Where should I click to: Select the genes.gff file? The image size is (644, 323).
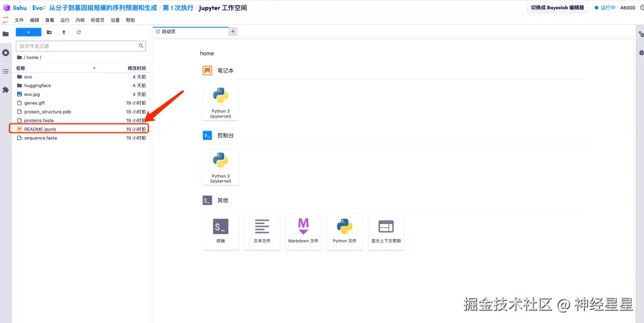[81, 103]
